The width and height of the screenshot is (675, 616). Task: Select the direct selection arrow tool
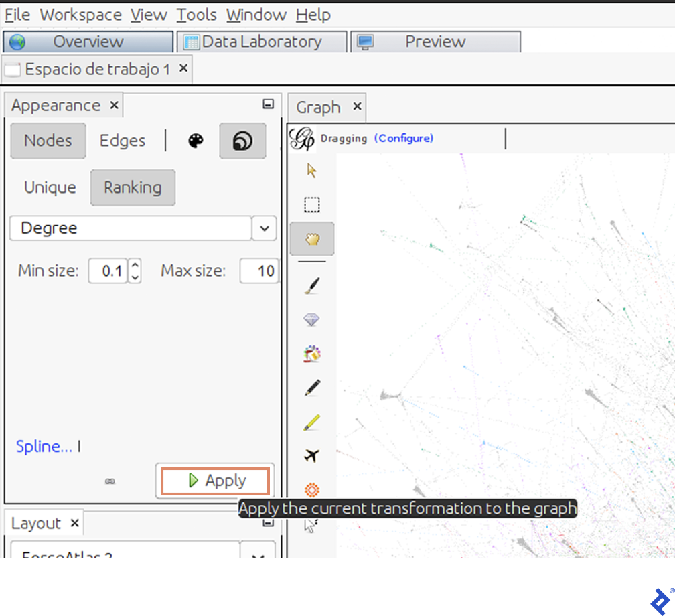[311, 171]
